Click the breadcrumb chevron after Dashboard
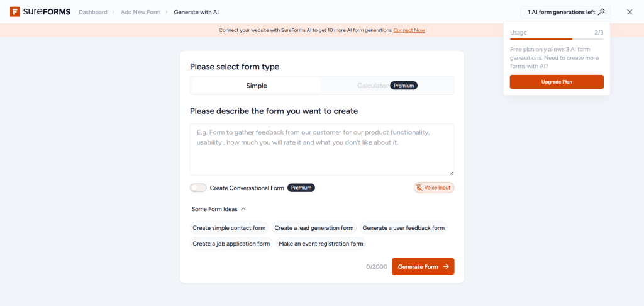644x306 pixels. click(x=113, y=12)
